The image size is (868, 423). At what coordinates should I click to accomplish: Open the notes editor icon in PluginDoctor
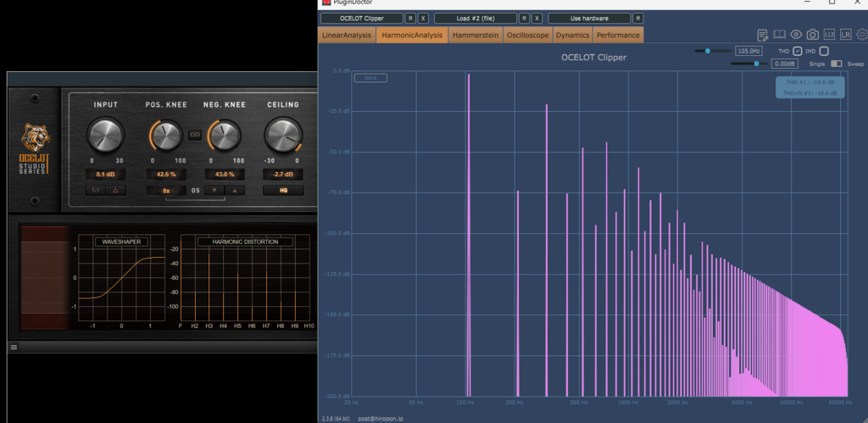(762, 35)
